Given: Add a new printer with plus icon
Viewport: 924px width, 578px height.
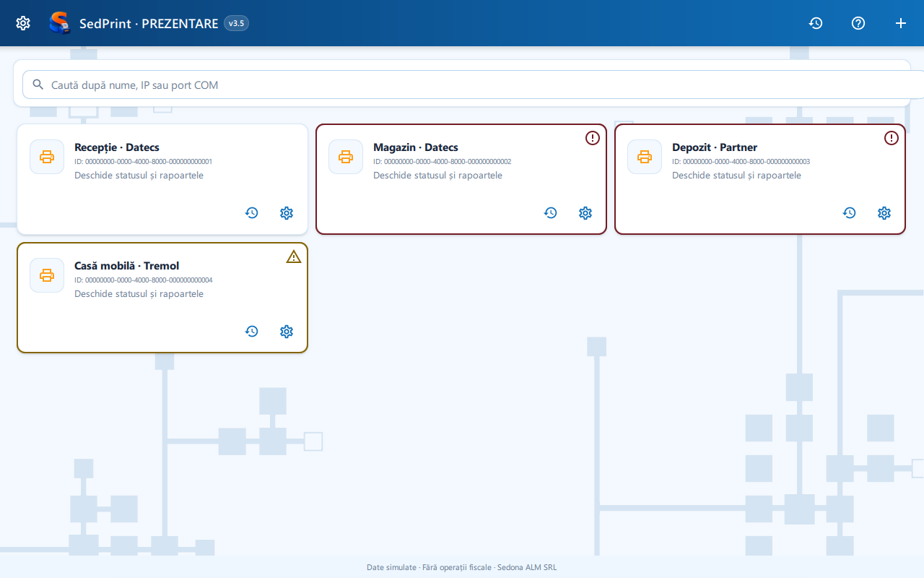Looking at the screenshot, I should (901, 23).
